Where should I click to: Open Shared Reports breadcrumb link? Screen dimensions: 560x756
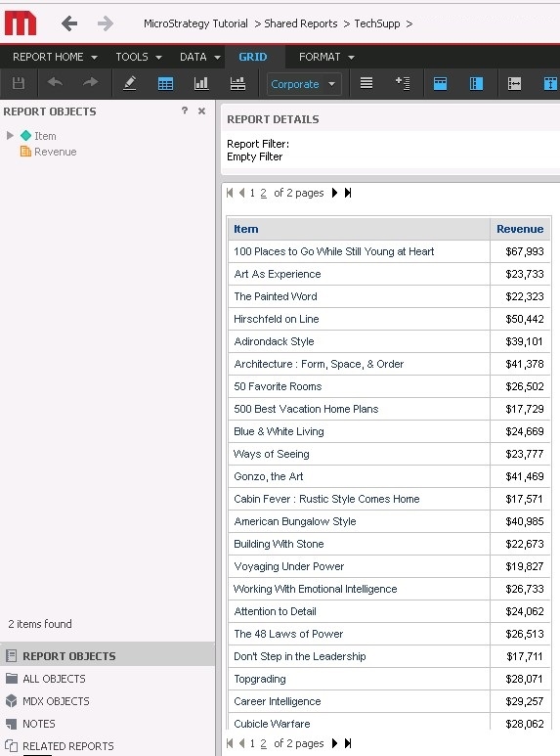pos(301,23)
